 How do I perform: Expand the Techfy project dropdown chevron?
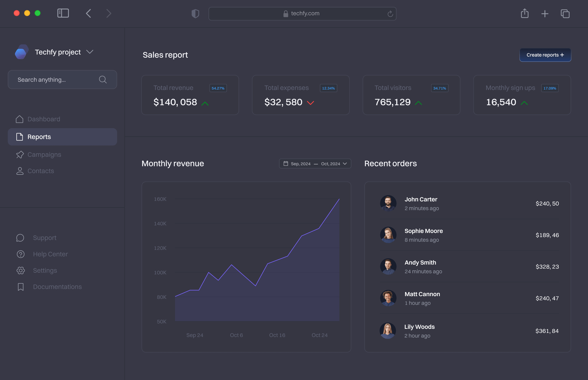tap(90, 52)
